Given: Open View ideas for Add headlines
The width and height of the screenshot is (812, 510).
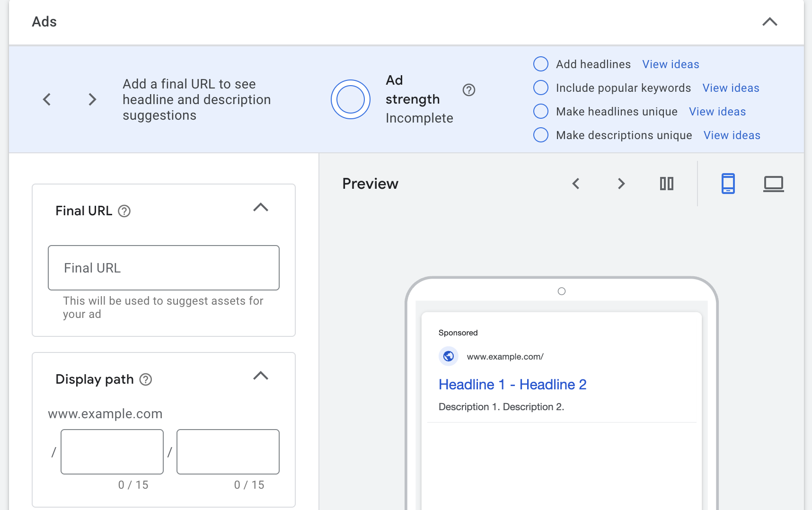Looking at the screenshot, I should tap(671, 64).
